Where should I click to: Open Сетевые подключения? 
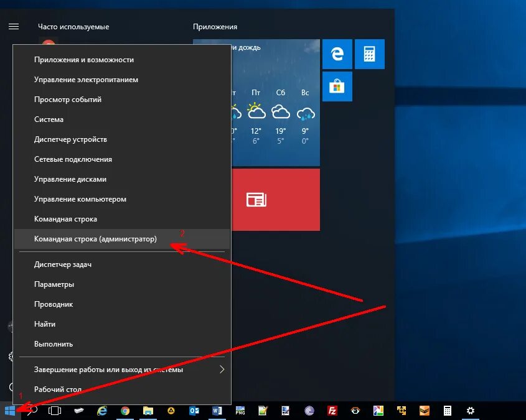(x=122, y=159)
